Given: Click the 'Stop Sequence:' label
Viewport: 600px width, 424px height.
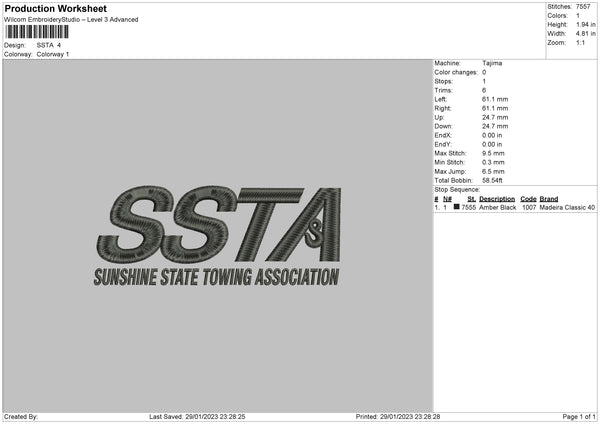Looking at the screenshot, I should coord(457,189).
